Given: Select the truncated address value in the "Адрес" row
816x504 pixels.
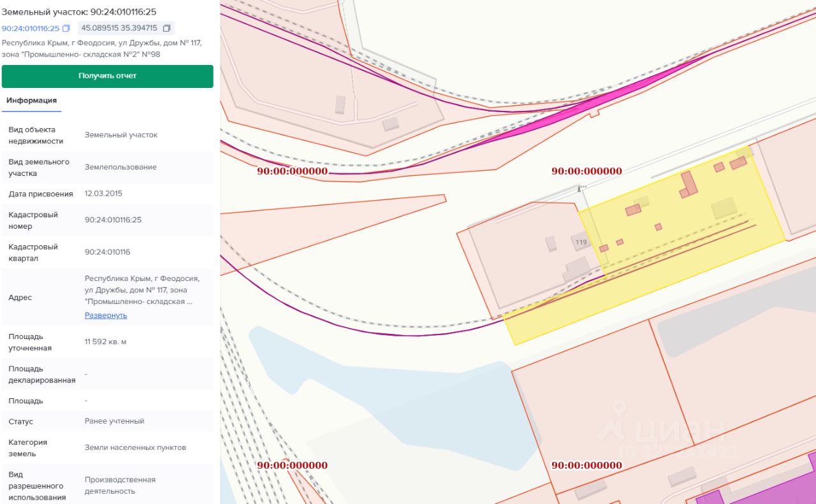Looking at the screenshot, I should pyautogui.click(x=142, y=290).
